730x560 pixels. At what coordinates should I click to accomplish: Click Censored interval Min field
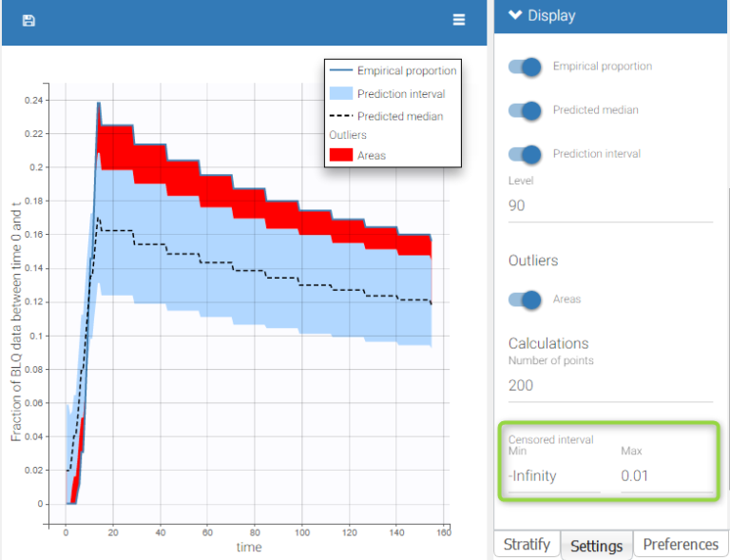[553, 475]
